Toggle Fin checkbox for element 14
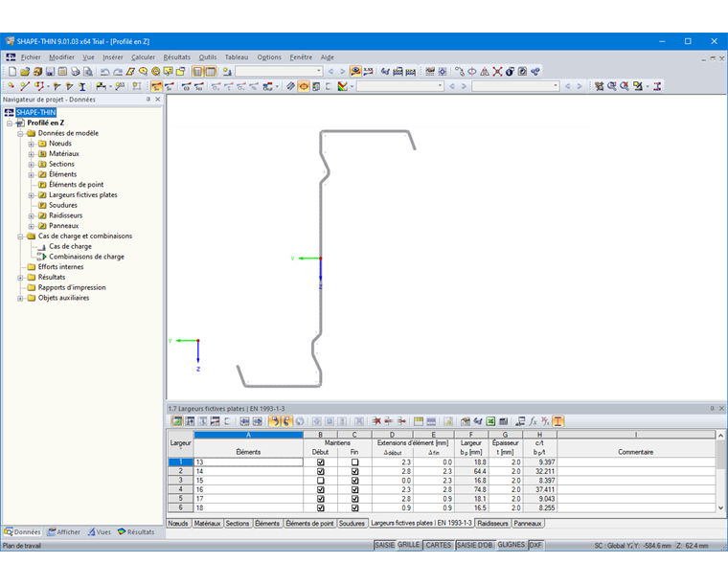Image resolution: width=728 pixels, height=585 pixels. click(x=354, y=471)
